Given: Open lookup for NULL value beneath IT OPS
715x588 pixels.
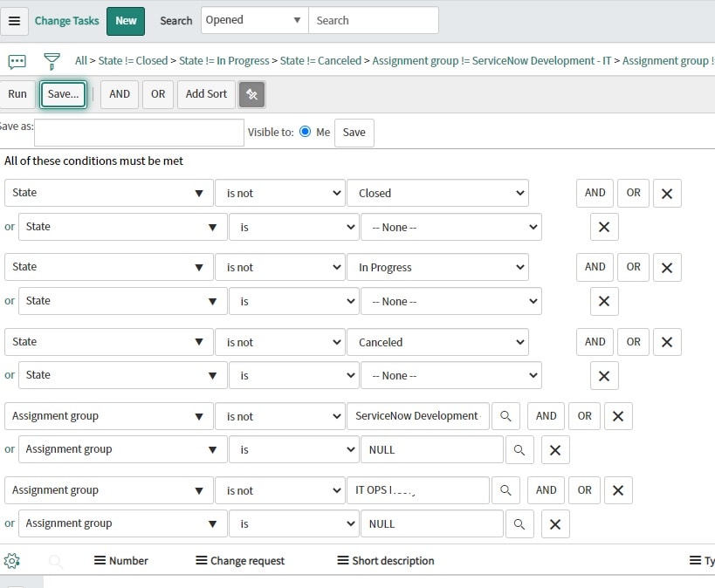Looking at the screenshot, I should (x=519, y=524).
